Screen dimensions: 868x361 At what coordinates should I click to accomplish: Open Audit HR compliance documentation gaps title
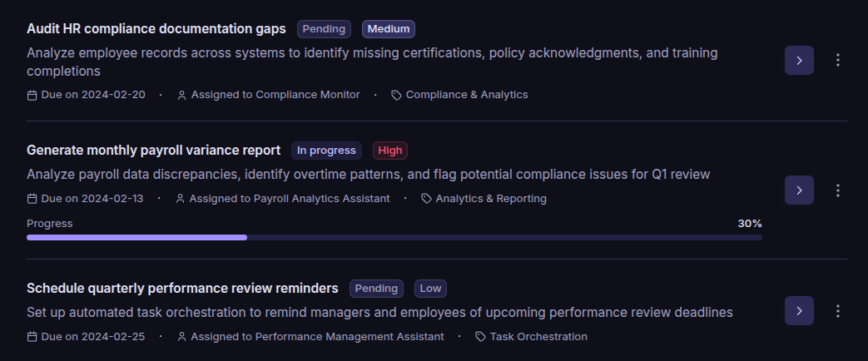(x=156, y=29)
